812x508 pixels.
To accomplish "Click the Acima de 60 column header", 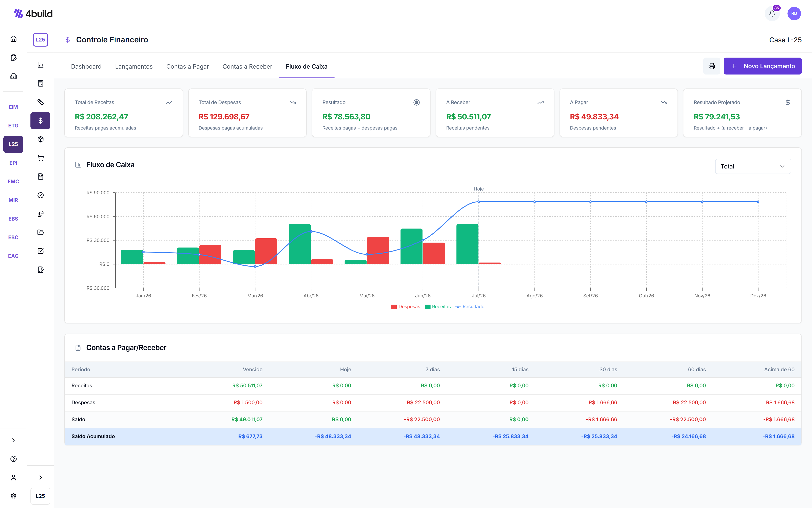I will point(779,370).
